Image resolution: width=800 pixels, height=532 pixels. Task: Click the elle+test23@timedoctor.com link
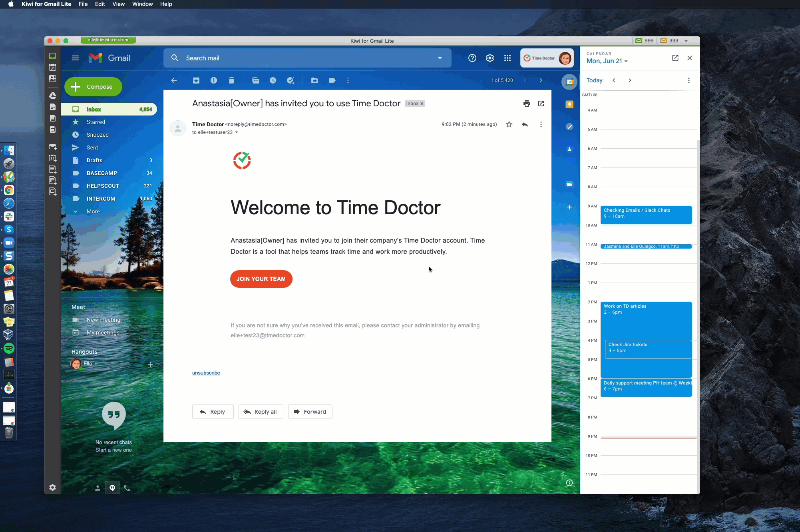267,335
